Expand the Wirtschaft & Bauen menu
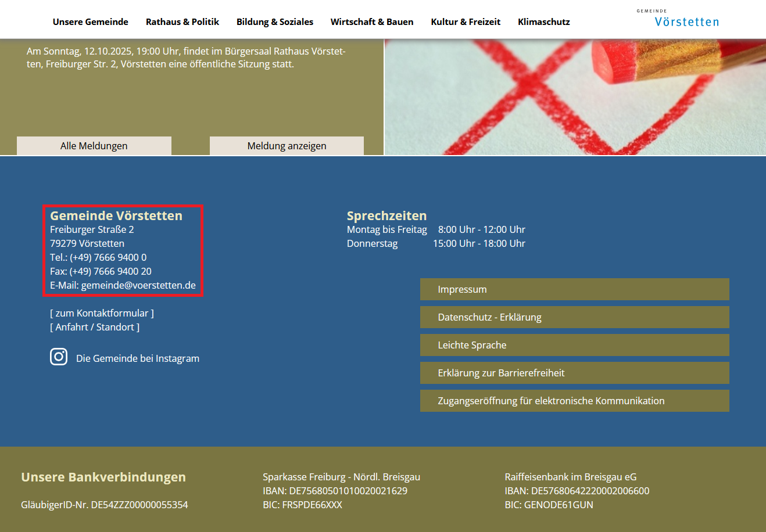 pos(372,22)
